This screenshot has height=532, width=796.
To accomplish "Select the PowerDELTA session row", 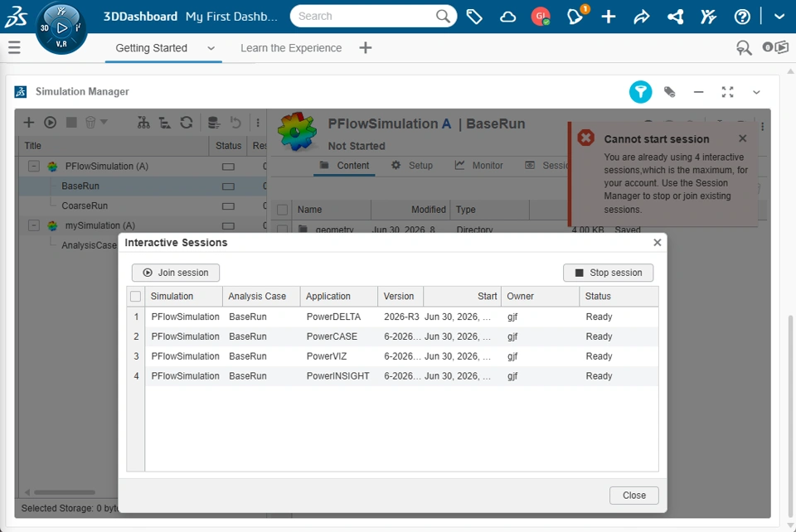I will pyautogui.click(x=392, y=317).
